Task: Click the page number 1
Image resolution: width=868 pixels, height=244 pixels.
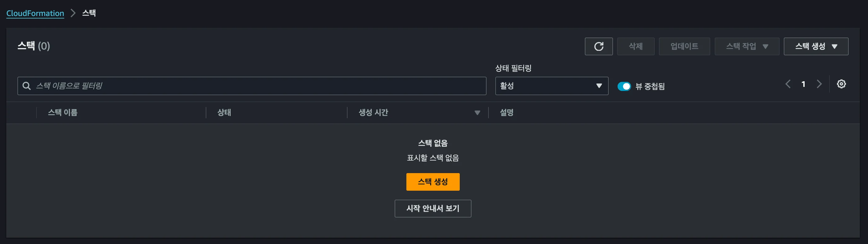Action: (804, 84)
